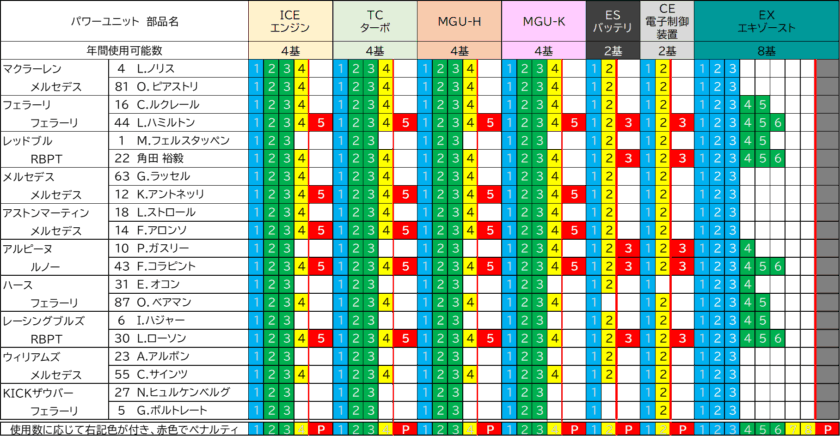The image size is (840, 436).
Task: Select car number 22 beside 角田 裕毅
Action: (122, 159)
